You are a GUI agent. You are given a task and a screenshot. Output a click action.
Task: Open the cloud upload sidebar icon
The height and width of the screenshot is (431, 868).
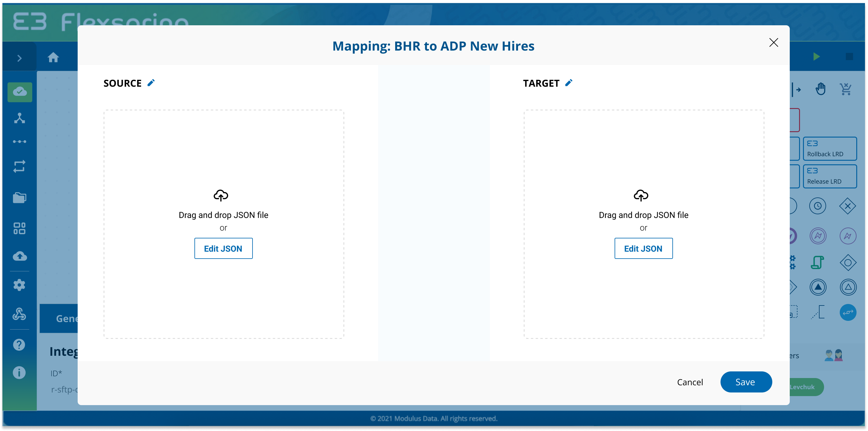pyautogui.click(x=20, y=256)
